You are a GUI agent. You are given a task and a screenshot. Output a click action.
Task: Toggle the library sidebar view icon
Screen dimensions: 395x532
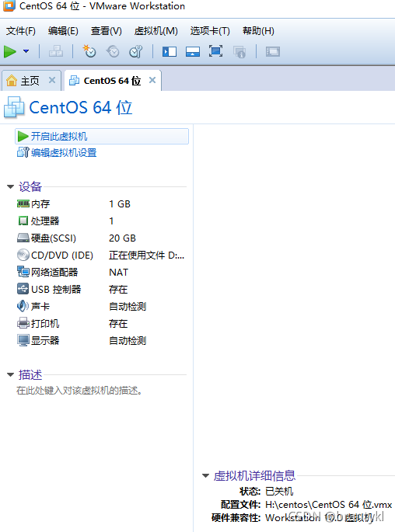(170, 51)
